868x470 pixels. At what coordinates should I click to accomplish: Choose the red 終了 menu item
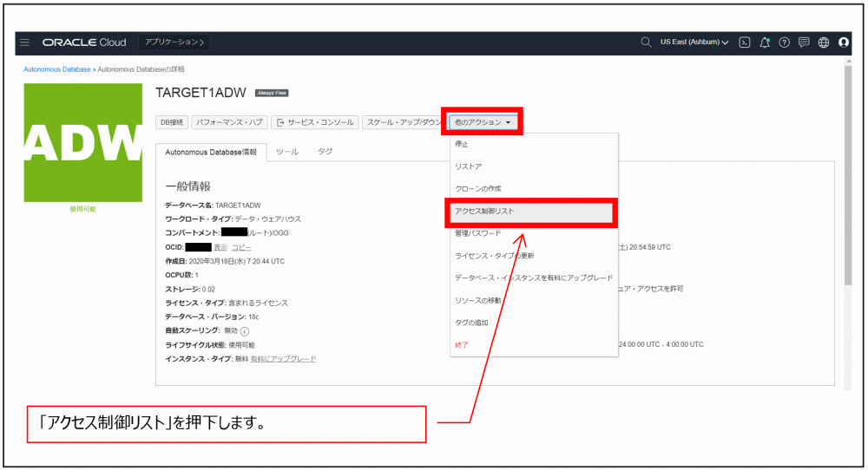coord(534,345)
